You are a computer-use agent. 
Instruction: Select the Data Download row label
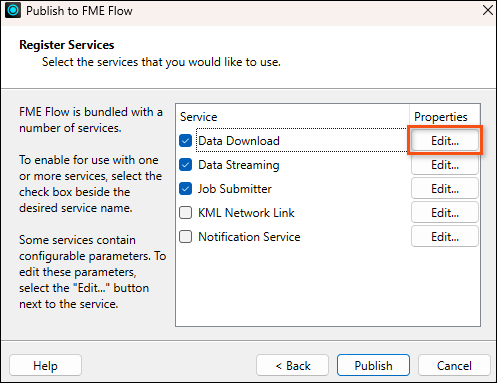(x=239, y=141)
